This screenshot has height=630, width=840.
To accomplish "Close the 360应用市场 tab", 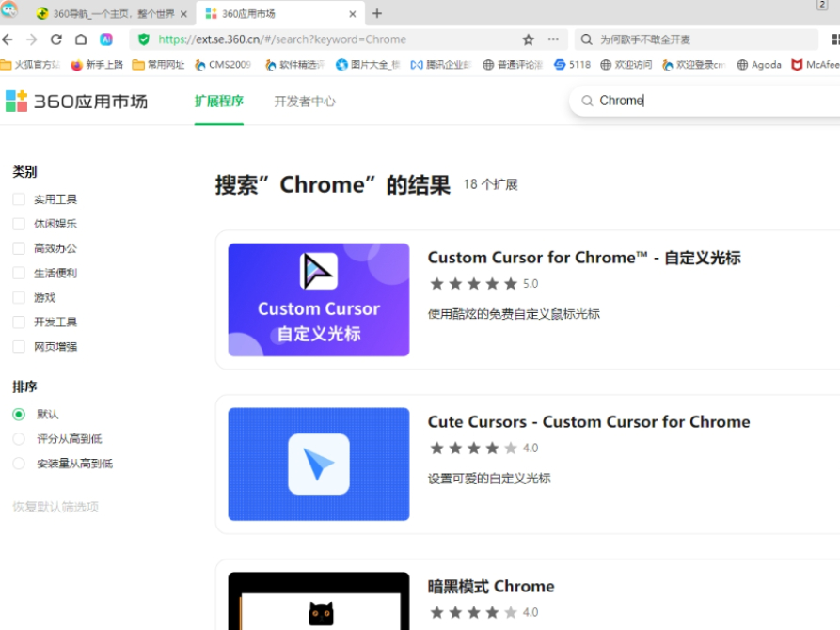I will point(353,14).
